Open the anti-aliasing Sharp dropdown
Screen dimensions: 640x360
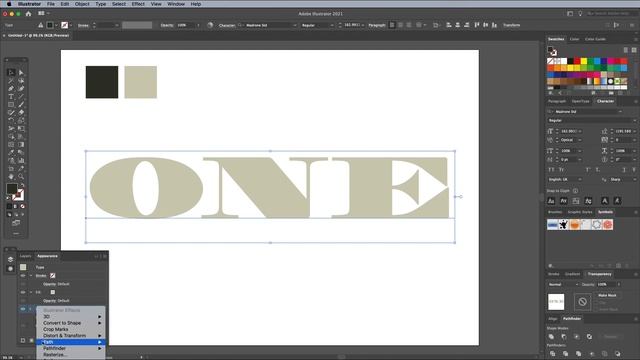click(622, 180)
